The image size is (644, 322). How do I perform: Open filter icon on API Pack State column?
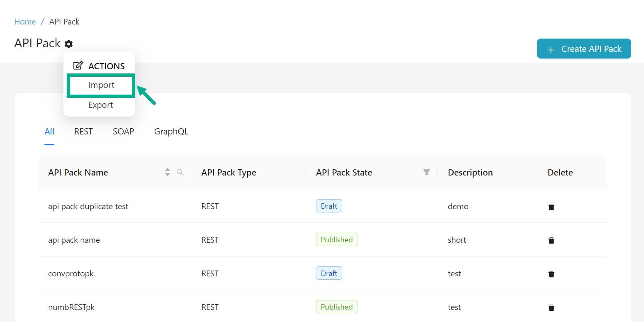point(426,172)
